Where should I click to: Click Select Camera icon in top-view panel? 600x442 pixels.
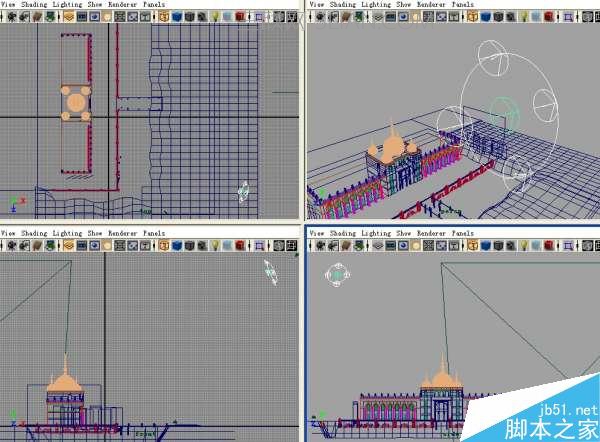coord(13,17)
